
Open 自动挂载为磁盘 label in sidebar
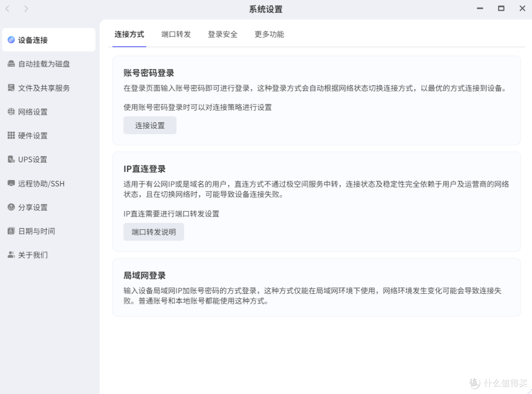pos(44,64)
